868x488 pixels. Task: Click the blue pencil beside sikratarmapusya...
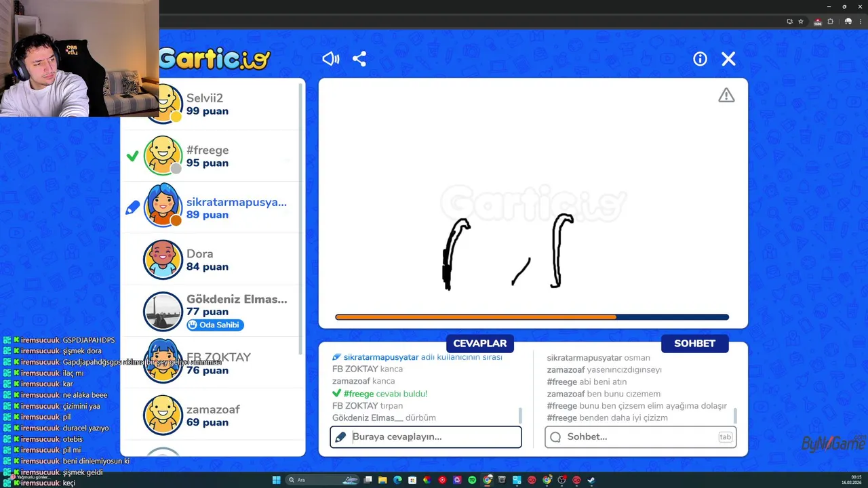[x=132, y=208]
